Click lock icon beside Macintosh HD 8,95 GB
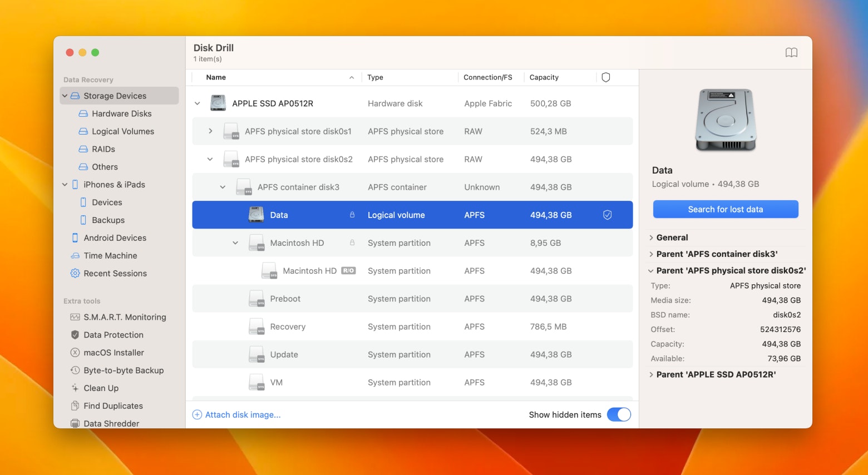 click(x=352, y=243)
